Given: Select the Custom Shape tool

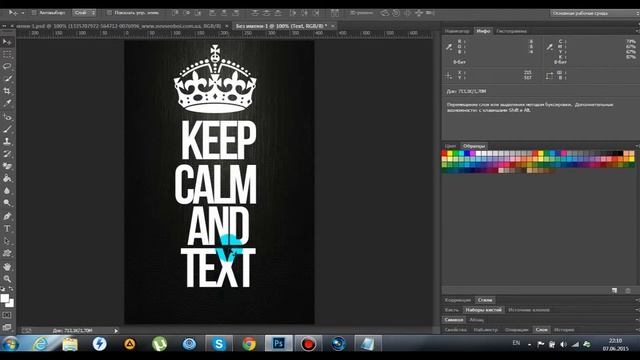Looking at the screenshot, I should coord(7,253).
